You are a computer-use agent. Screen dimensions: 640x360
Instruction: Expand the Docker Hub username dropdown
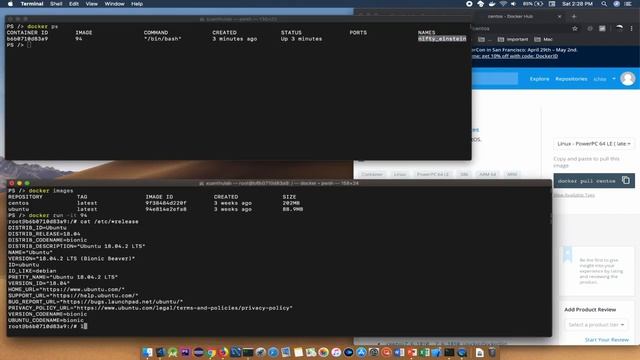point(604,79)
